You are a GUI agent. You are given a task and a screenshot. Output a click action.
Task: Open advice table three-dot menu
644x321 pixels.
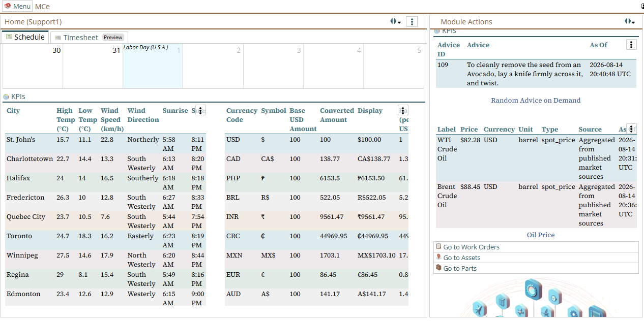point(631,45)
